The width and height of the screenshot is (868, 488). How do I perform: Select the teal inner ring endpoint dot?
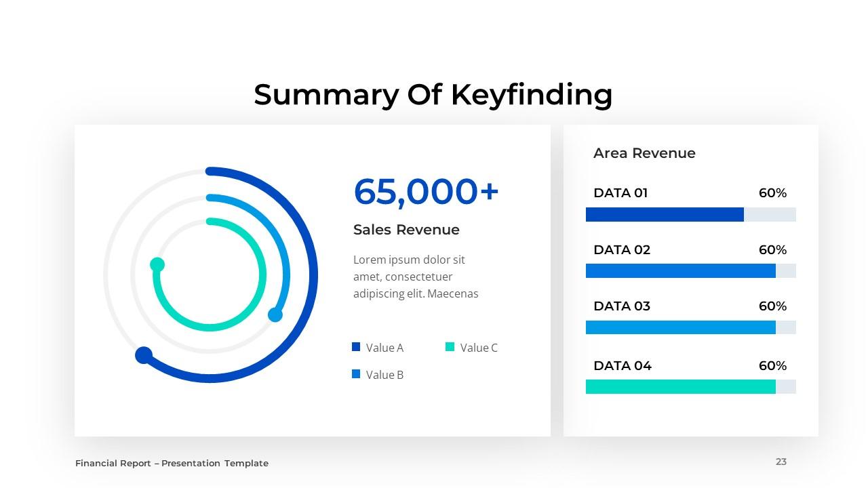click(157, 264)
